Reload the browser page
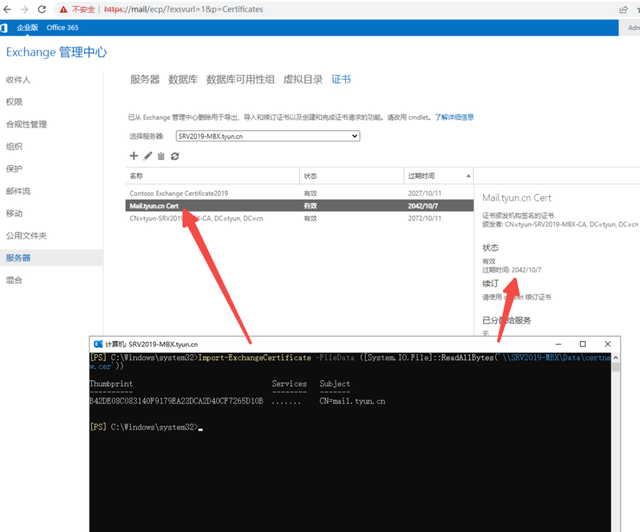The image size is (640, 532). 42,9
